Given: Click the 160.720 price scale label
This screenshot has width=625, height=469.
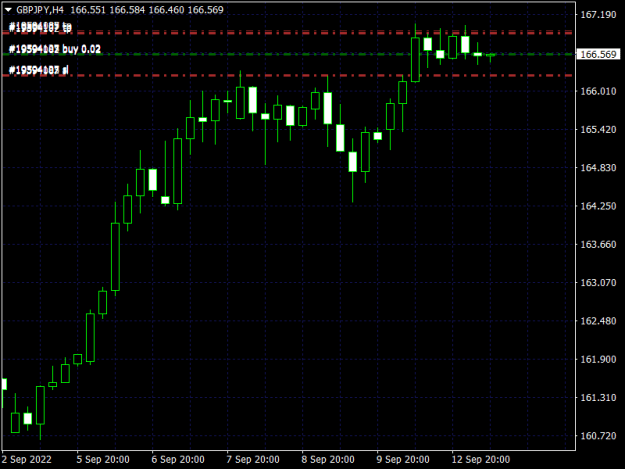Looking at the screenshot, I should coord(598,436).
